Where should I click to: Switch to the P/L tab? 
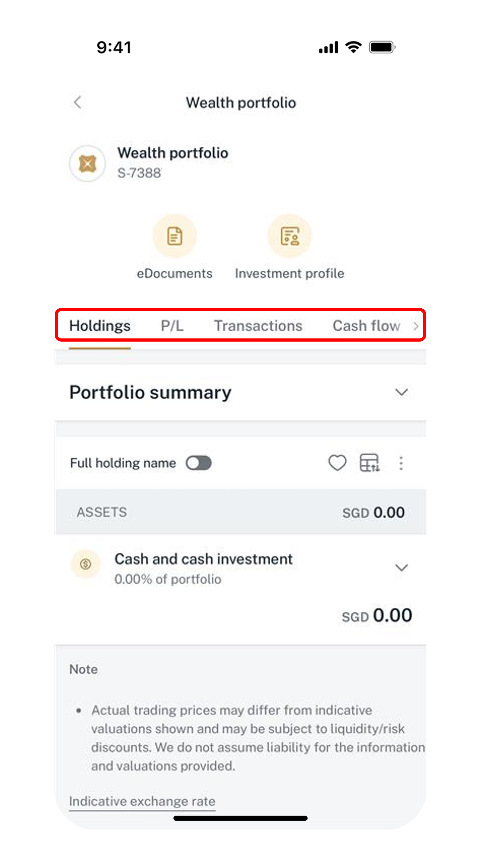[172, 326]
